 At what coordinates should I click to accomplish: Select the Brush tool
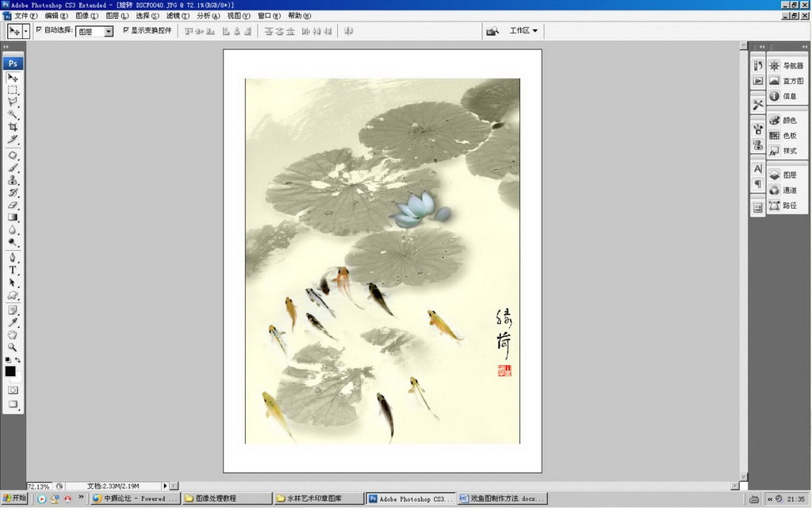(x=13, y=168)
